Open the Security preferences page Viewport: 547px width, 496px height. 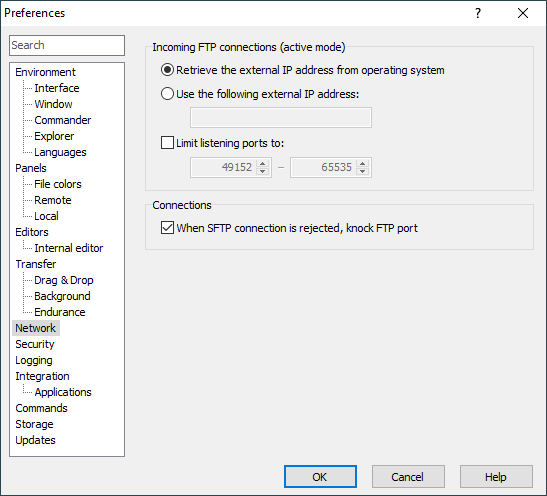tap(35, 344)
